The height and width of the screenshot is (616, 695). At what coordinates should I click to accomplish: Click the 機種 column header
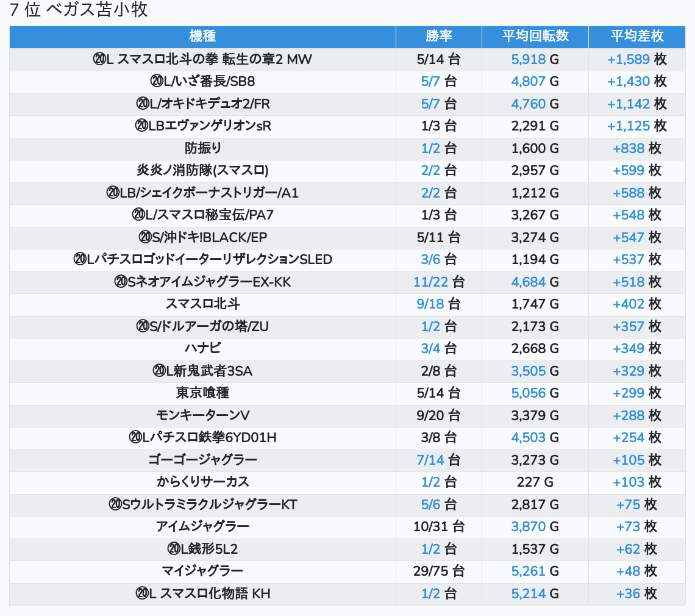point(202,37)
